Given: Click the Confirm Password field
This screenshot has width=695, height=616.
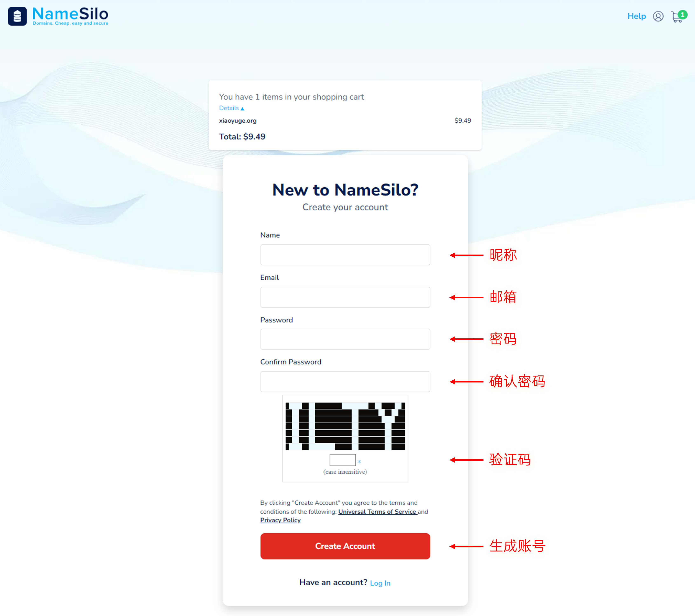Looking at the screenshot, I should pos(345,381).
